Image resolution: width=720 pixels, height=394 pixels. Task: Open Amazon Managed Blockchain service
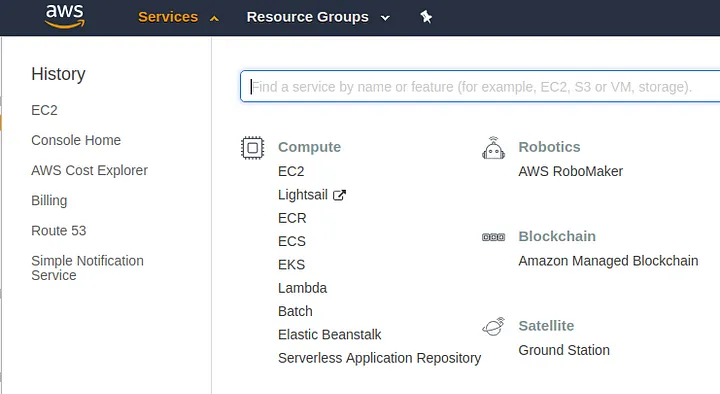point(608,261)
